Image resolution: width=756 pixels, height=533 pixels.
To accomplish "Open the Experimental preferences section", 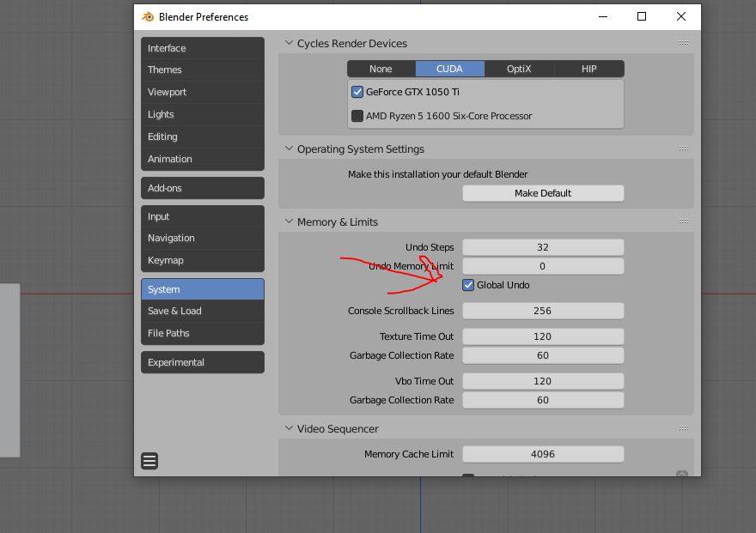I will click(x=203, y=362).
